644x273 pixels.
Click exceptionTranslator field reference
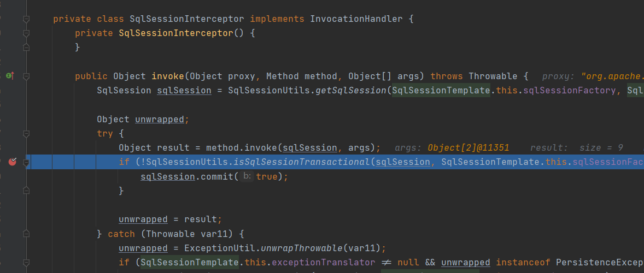[323, 262]
